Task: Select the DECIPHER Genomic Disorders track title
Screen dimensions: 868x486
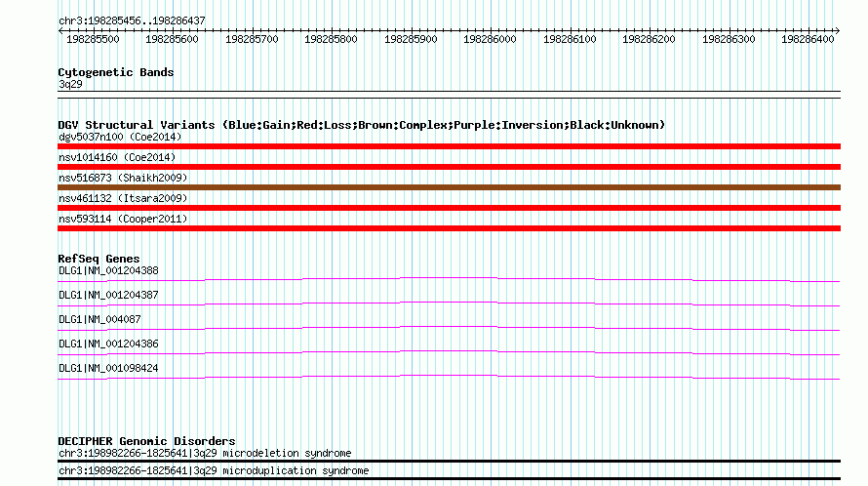Action: click(x=146, y=442)
